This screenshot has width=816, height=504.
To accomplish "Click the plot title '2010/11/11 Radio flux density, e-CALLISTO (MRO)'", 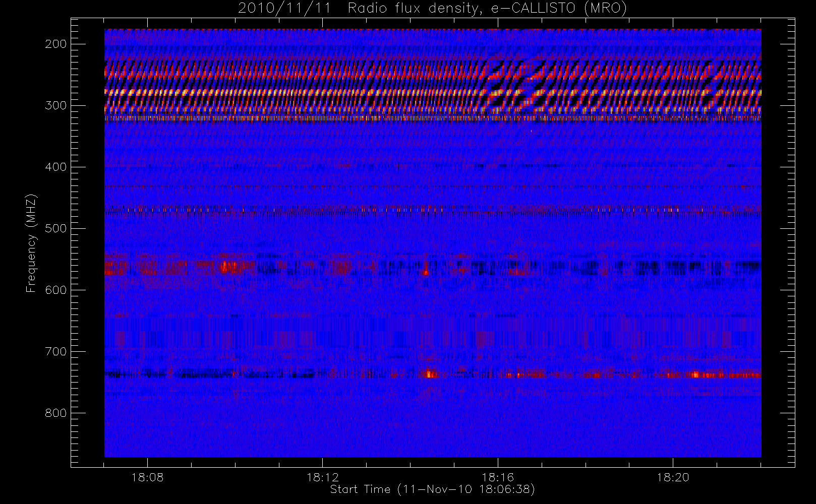I will [432, 9].
